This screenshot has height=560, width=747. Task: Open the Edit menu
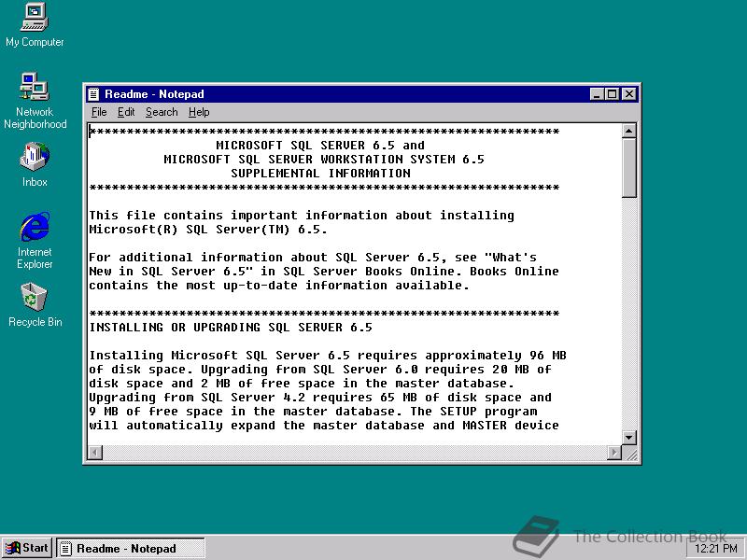click(126, 112)
